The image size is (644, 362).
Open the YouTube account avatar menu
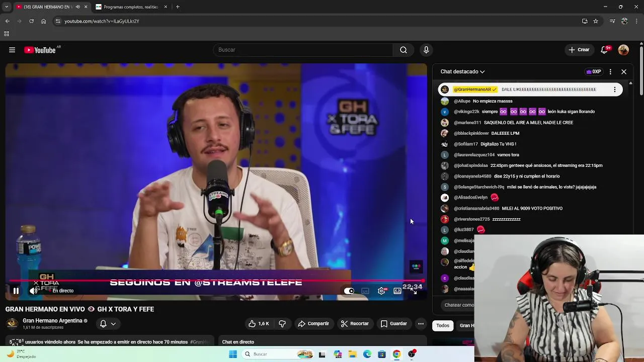click(623, 50)
